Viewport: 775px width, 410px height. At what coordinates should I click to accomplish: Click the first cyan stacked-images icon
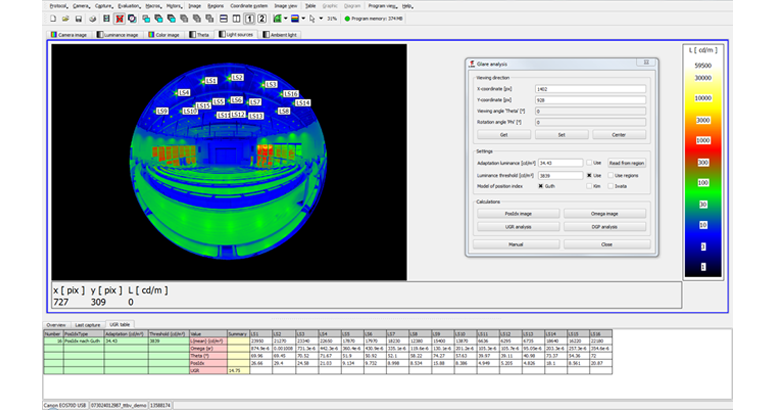(146, 19)
